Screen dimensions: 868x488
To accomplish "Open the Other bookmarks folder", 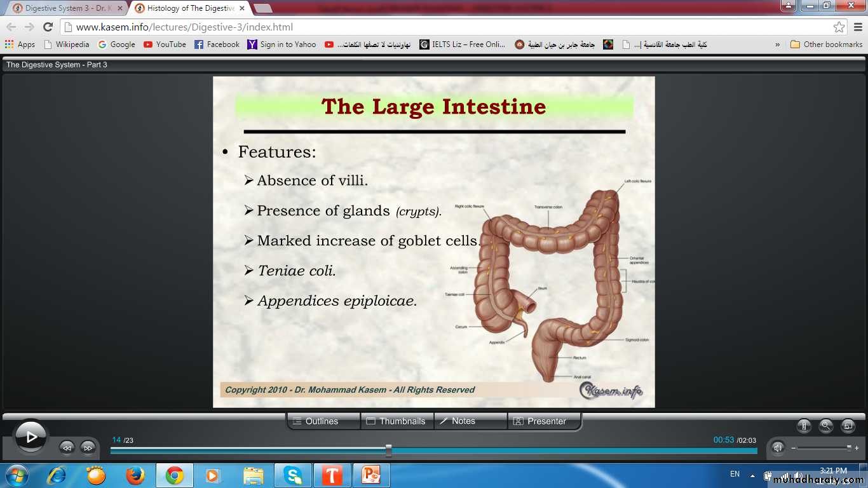I will [x=827, y=44].
